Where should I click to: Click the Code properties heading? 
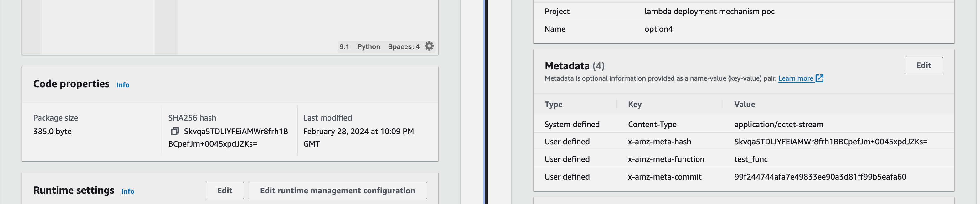71,84
